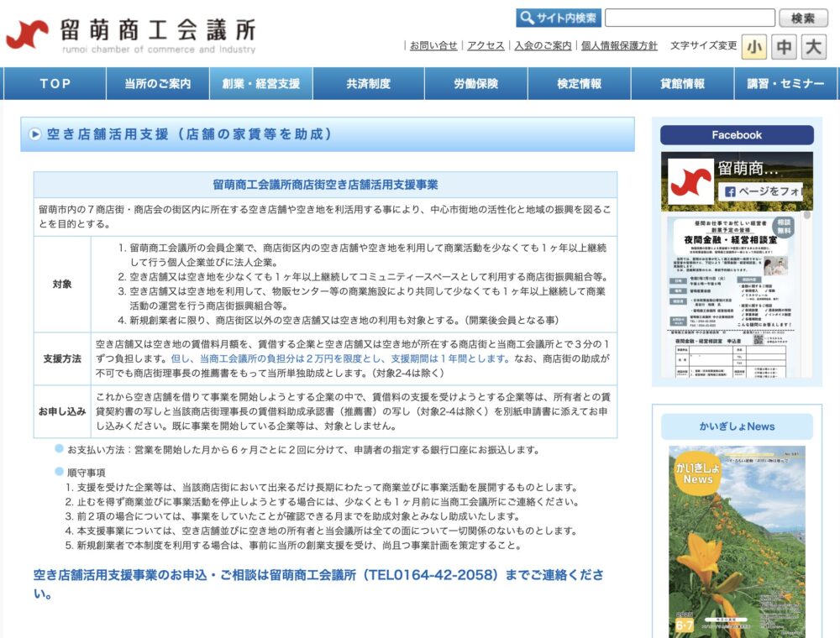
Task: Click the Facebook page follow button
Action: 763,191
